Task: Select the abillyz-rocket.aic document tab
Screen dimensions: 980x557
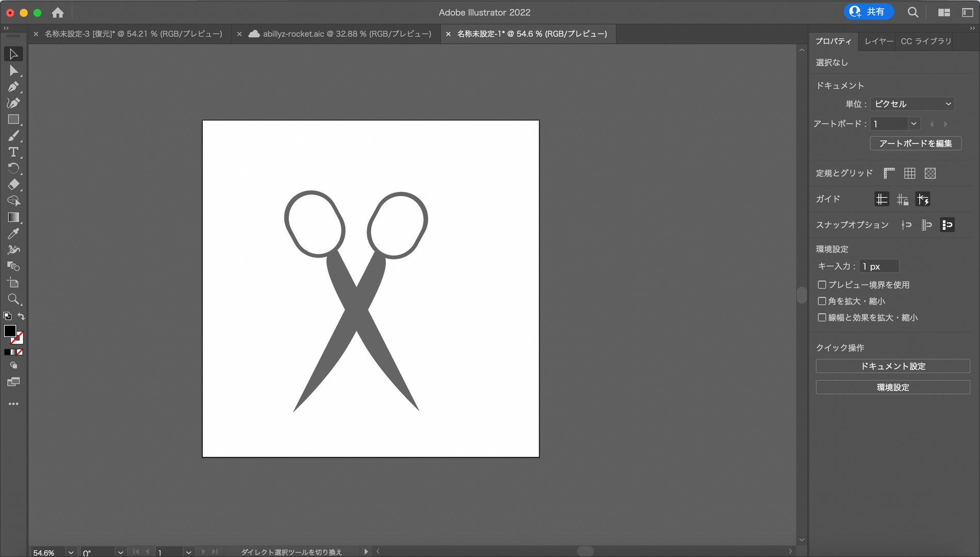Action: pos(340,34)
